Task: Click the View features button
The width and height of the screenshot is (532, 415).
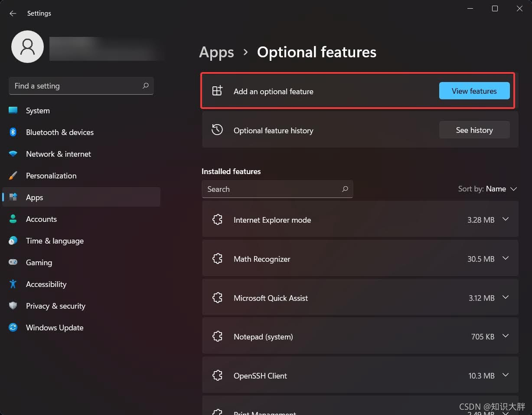Action: point(474,91)
